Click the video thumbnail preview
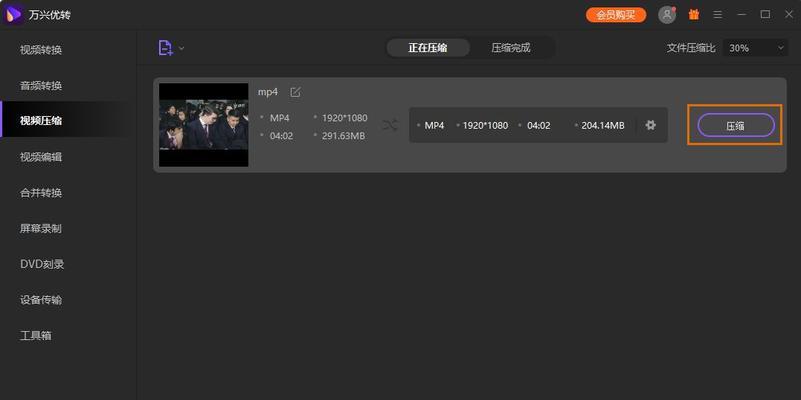The width and height of the screenshot is (801, 400). pyautogui.click(x=203, y=125)
